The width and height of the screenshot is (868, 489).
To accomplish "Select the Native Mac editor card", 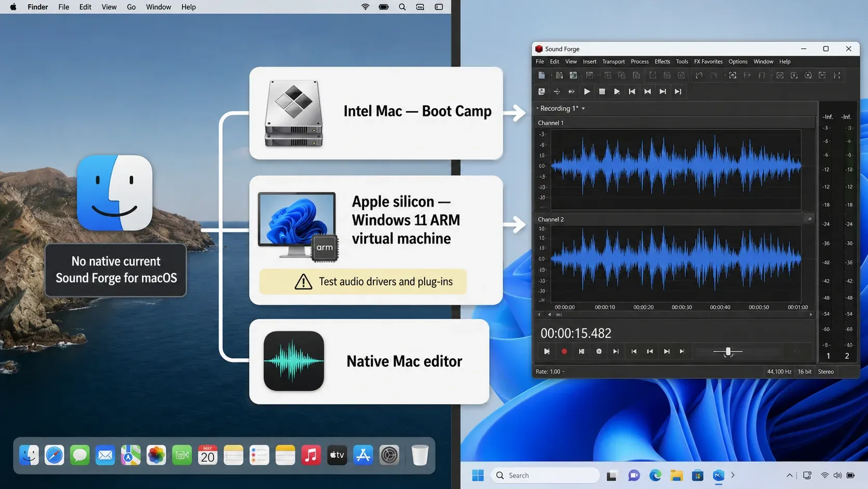I will [369, 362].
